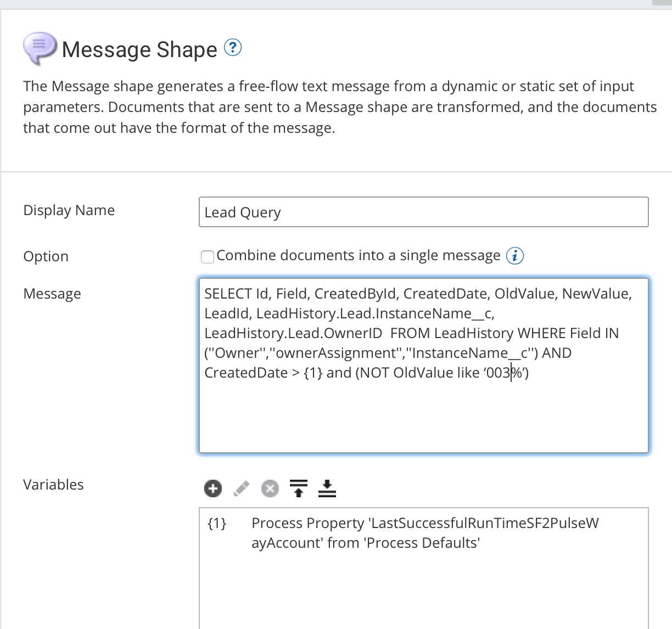The height and width of the screenshot is (629, 672).
Task: Click the Variables section label
Action: (x=53, y=485)
